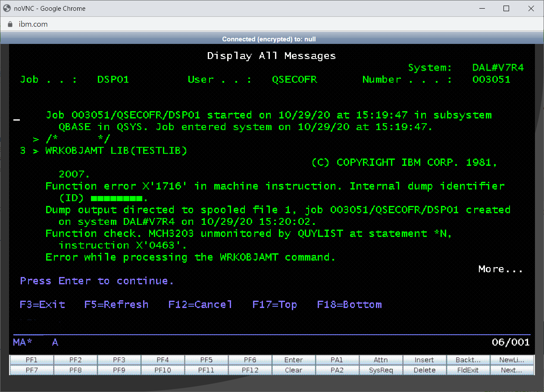
Task: Click the NewLine key button
Action: [512, 360]
